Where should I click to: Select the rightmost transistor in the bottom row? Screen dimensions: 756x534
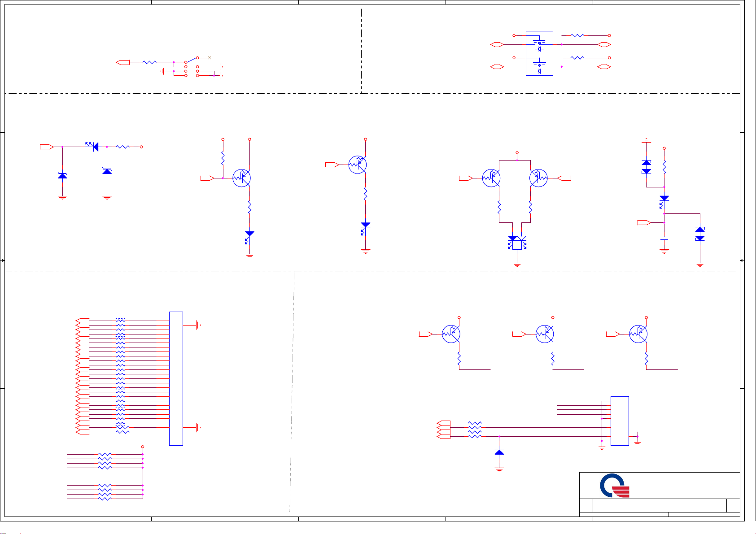638,334
